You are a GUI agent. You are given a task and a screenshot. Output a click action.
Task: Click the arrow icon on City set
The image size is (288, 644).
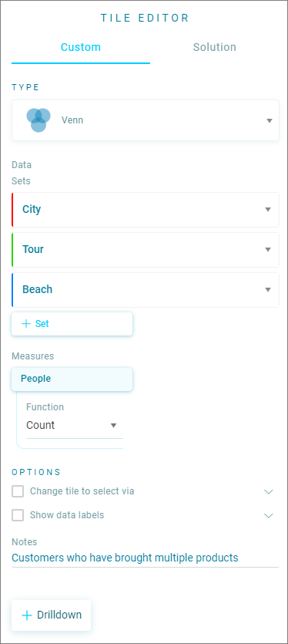coord(268,210)
